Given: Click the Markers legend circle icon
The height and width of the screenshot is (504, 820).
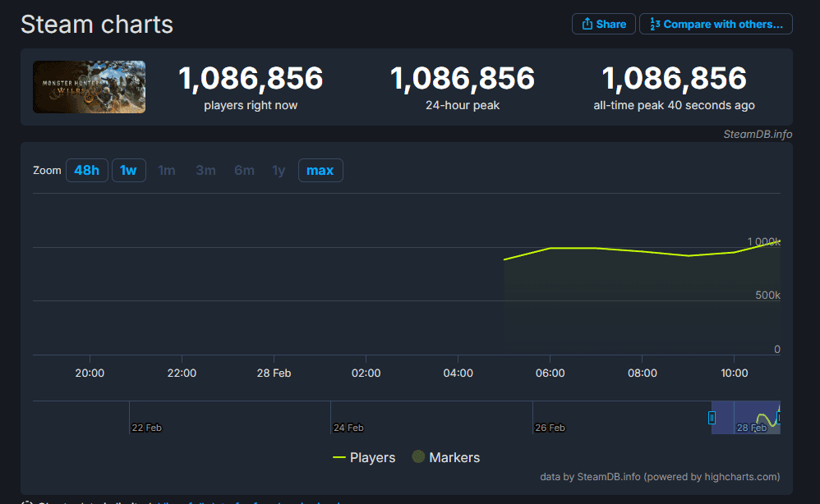Looking at the screenshot, I should click(418, 457).
